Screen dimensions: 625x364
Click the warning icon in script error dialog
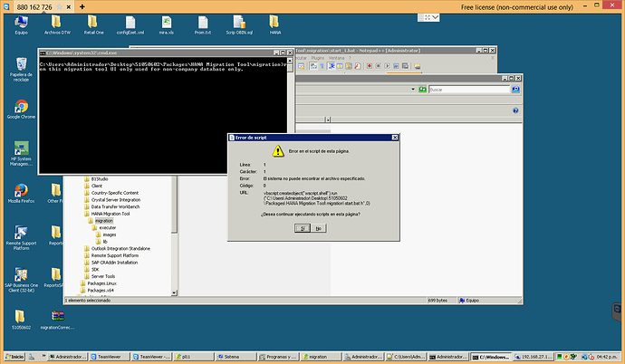tap(278, 151)
